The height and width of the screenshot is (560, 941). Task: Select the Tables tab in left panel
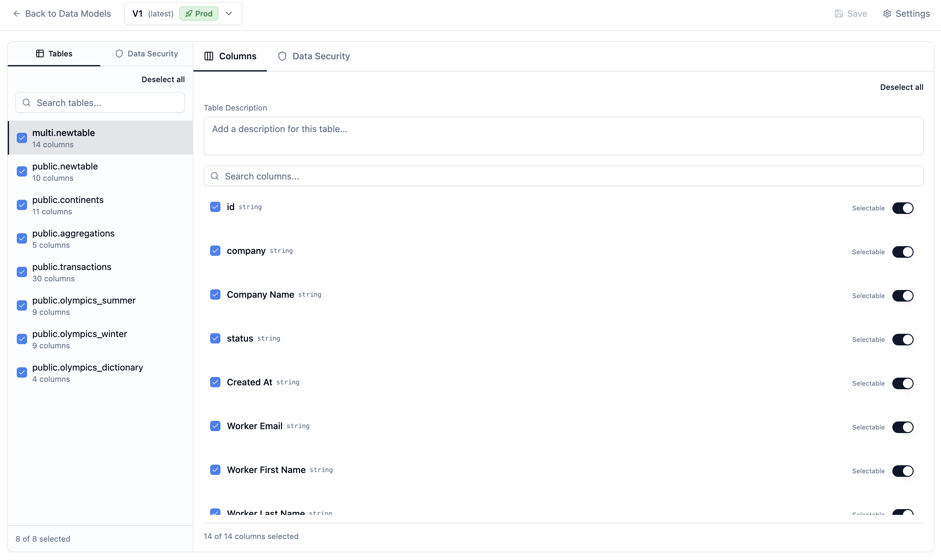(54, 53)
